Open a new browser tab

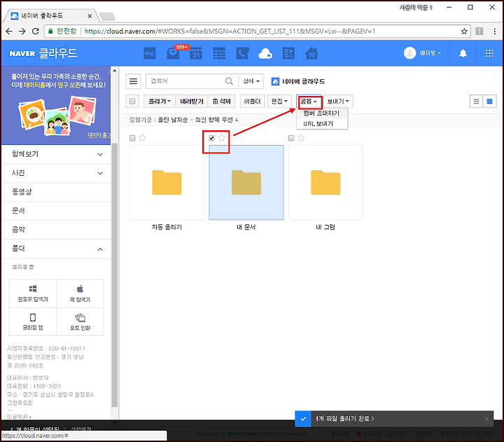[x=107, y=16]
